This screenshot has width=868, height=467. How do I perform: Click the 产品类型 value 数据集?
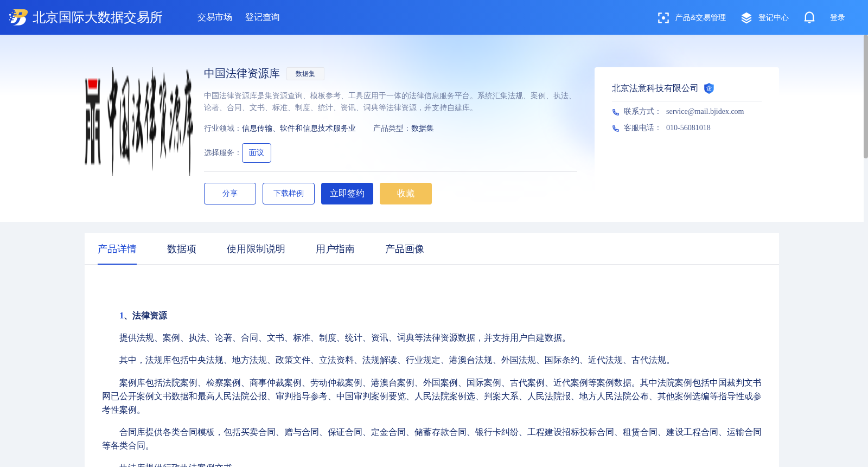(423, 129)
